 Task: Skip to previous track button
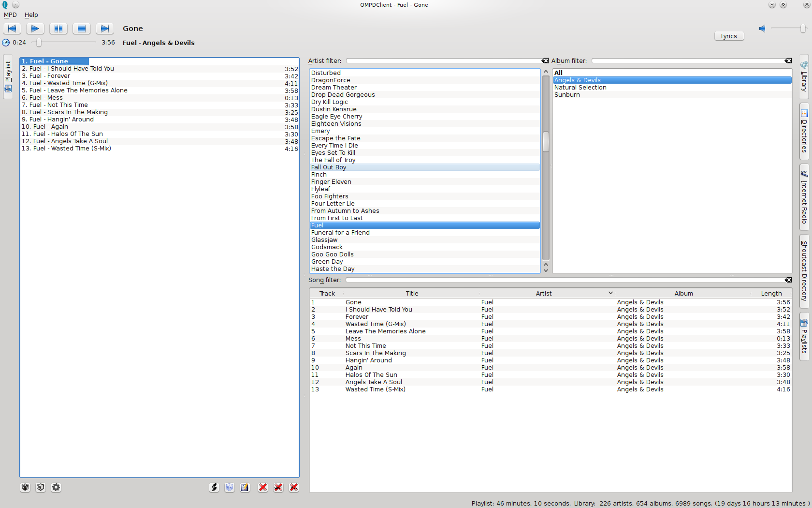pos(12,29)
